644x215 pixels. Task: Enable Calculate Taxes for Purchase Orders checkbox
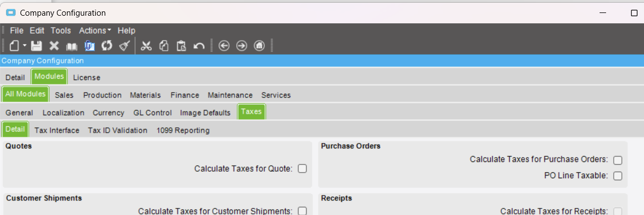coord(617,160)
